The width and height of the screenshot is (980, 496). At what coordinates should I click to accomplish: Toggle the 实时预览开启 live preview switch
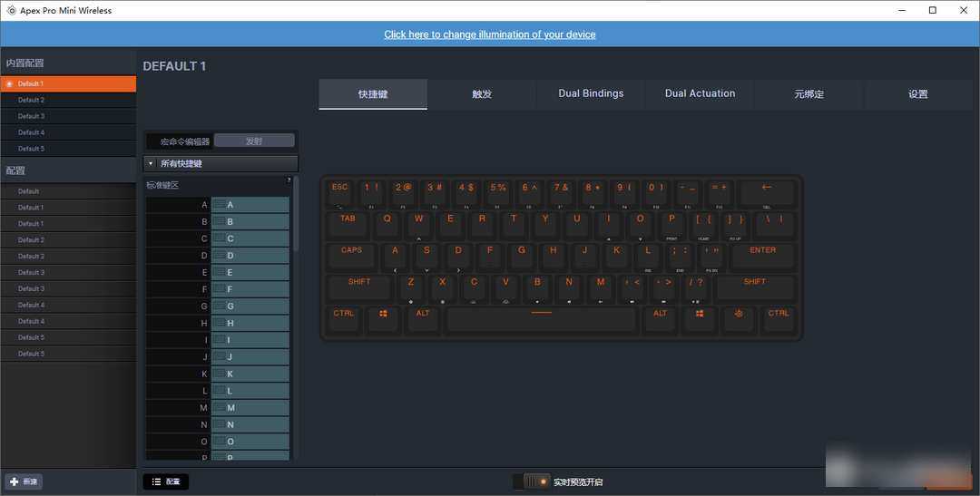click(x=532, y=481)
